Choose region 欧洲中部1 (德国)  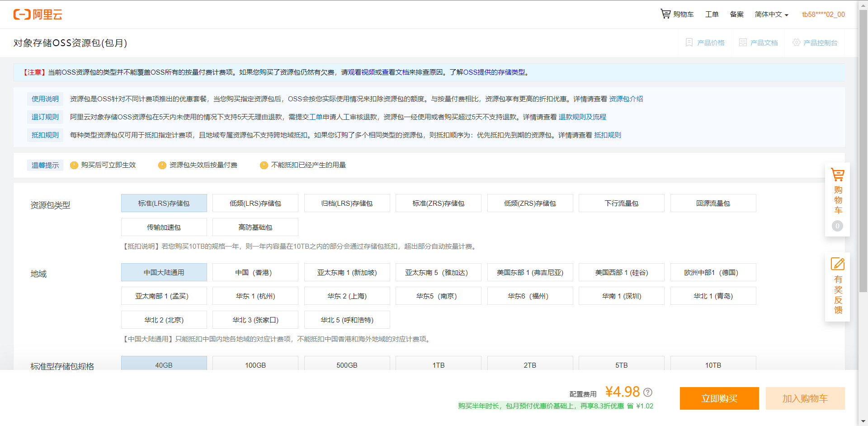point(713,272)
